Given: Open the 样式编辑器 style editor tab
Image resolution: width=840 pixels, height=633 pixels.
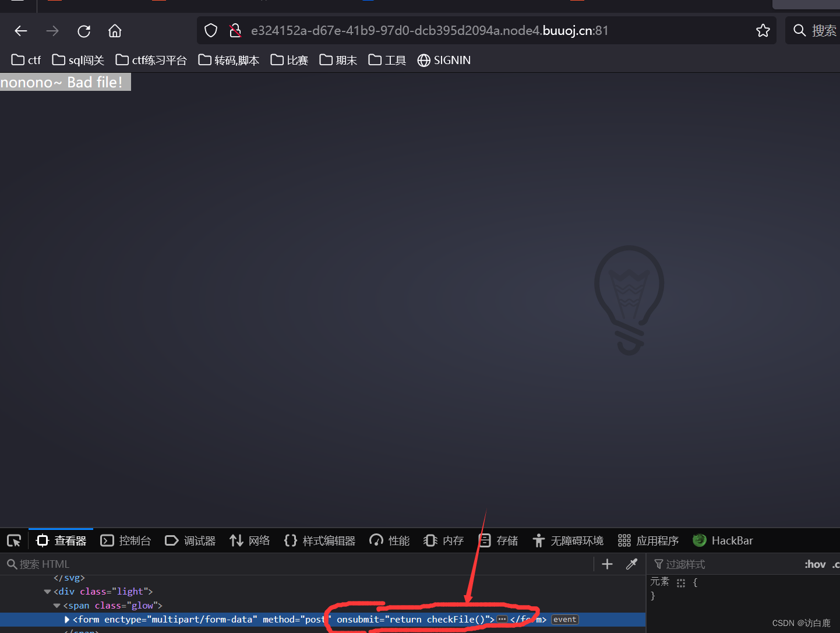Looking at the screenshot, I should point(320,541).
